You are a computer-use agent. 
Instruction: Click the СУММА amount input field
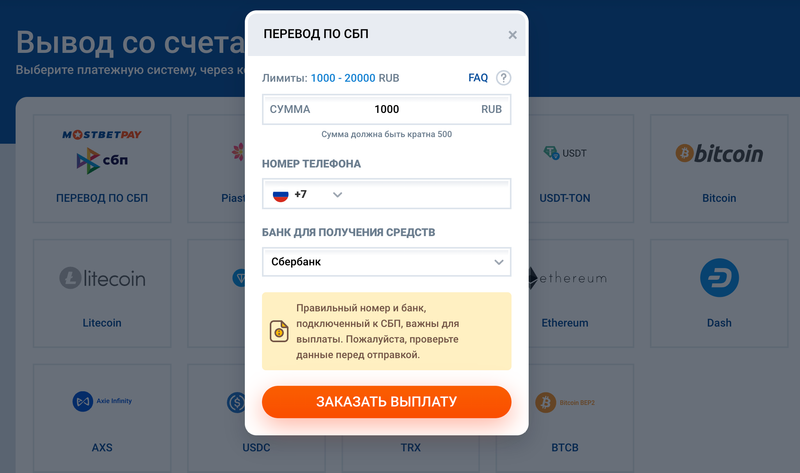click(386, 109)
